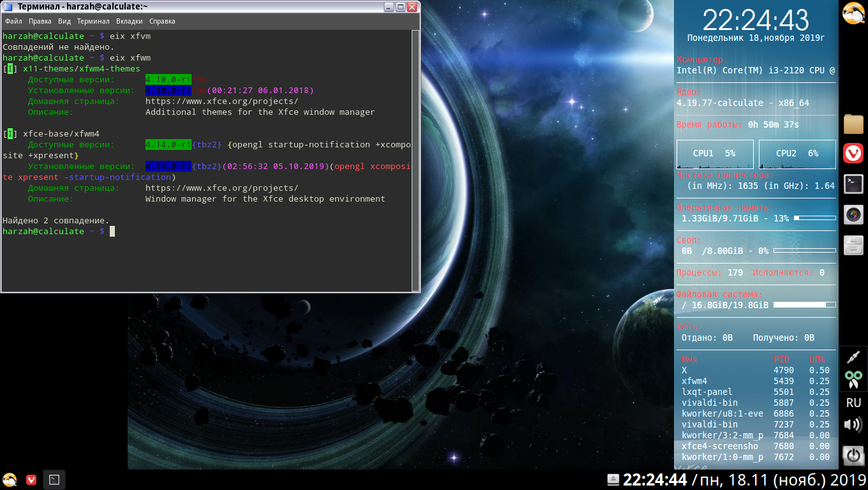868x490 pixels.
Task: Open the Справка menu in terminal
Action: pos(162,21)
